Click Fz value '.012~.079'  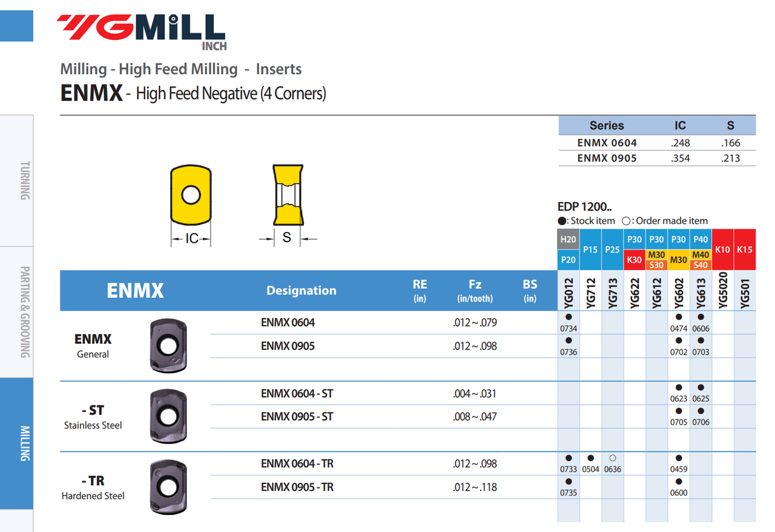point(475,323)
